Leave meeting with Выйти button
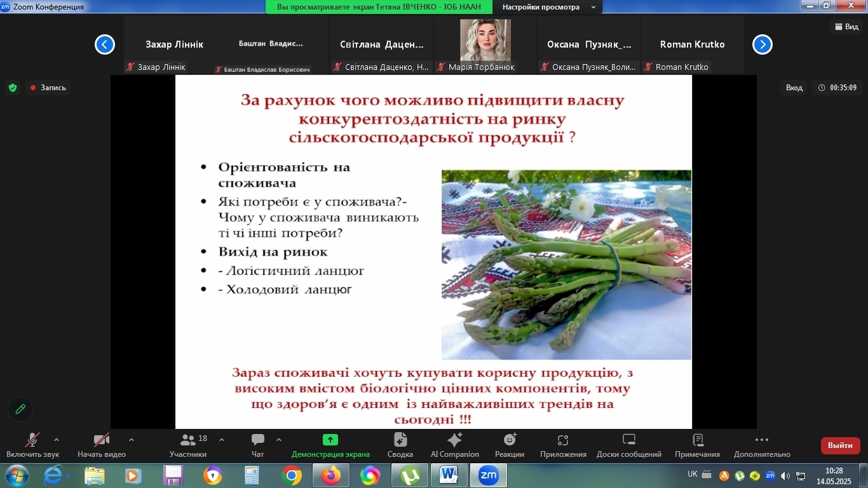Screen dimensions: 868x488 pos(840,445)
